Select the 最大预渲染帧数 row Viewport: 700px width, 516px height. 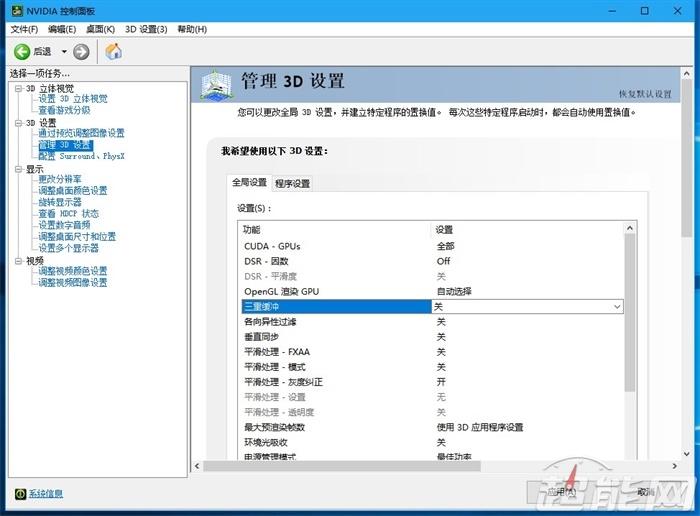tap(432, 427)
